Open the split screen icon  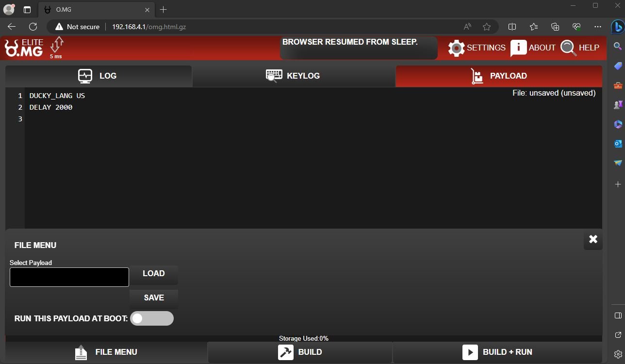coord(512,27)
